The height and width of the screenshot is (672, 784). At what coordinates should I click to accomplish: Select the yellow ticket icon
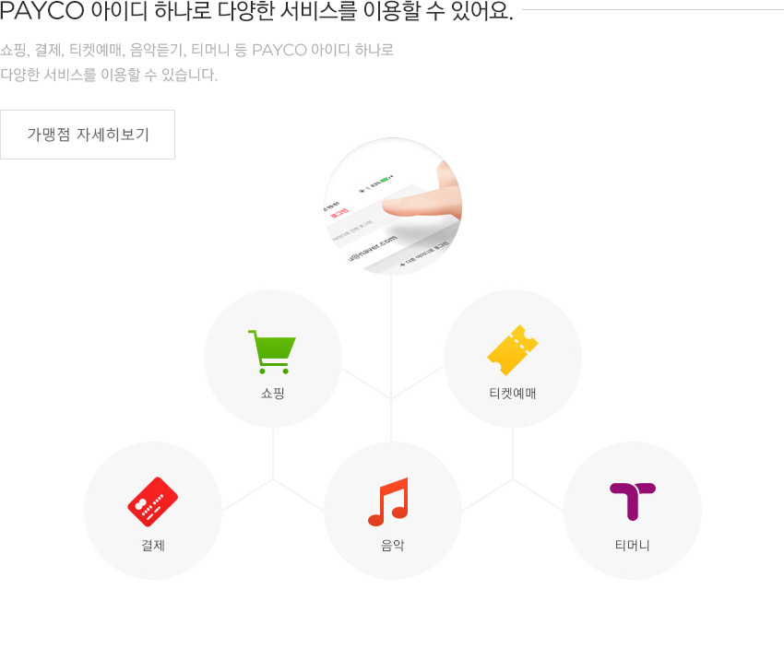513,350
